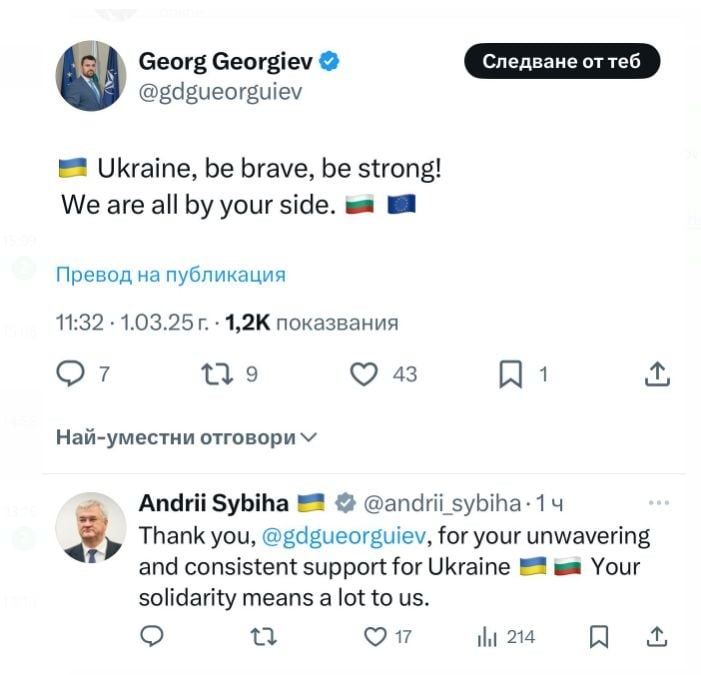
Task: Share Georg Georgiev's post
Action: point(656,375)
